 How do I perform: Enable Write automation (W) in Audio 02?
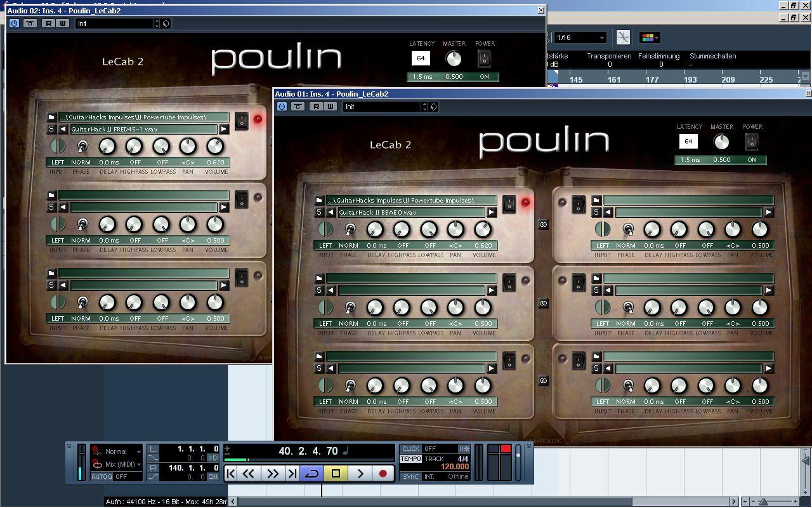(62, 23)
